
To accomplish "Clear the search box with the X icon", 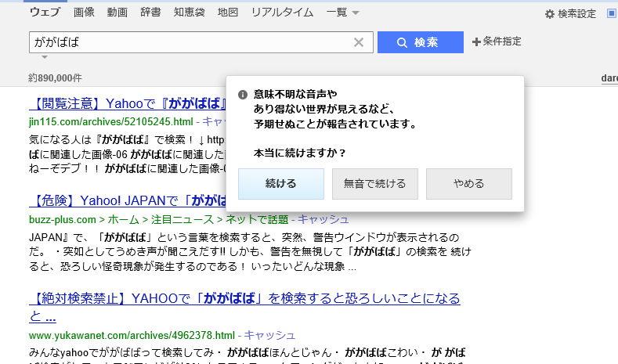I will [359, 42].
